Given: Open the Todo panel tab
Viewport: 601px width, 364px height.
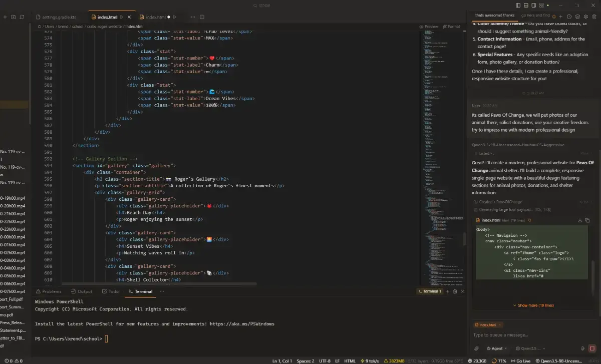Looking at the screenshot, I should 111,291.
